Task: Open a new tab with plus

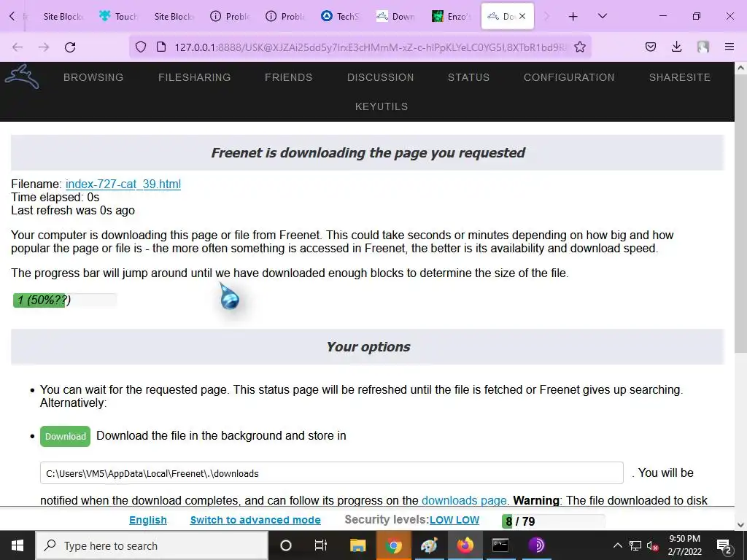Action: click(x=573, y=16)
